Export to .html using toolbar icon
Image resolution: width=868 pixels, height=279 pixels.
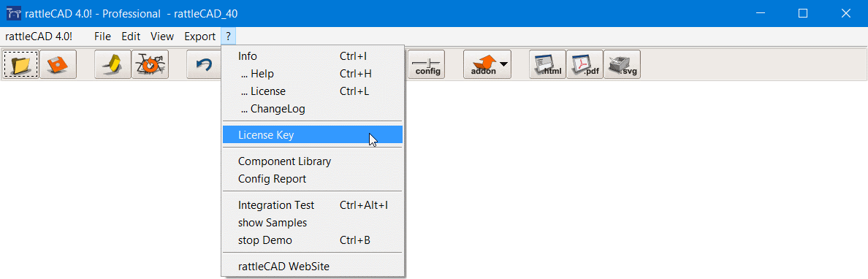coord(547,64)
